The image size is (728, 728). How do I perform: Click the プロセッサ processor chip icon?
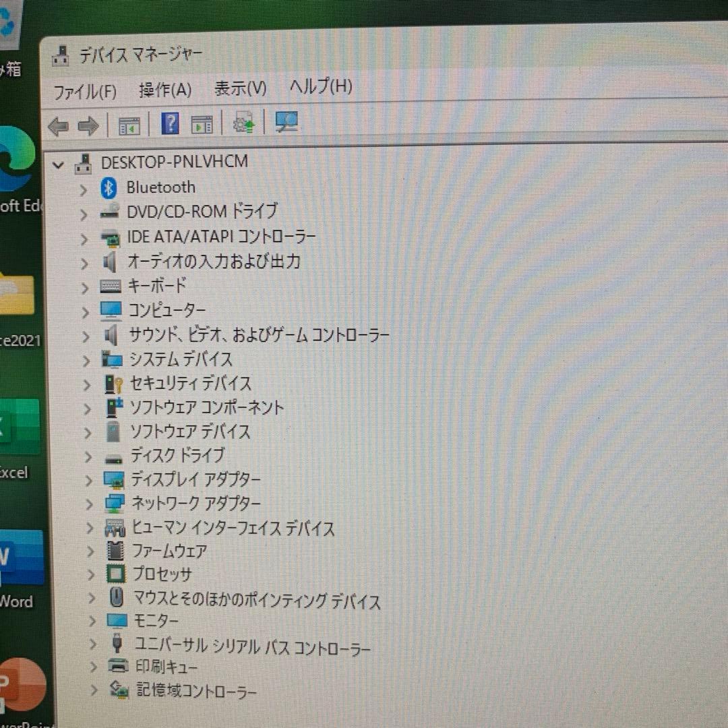click(115, 574)
